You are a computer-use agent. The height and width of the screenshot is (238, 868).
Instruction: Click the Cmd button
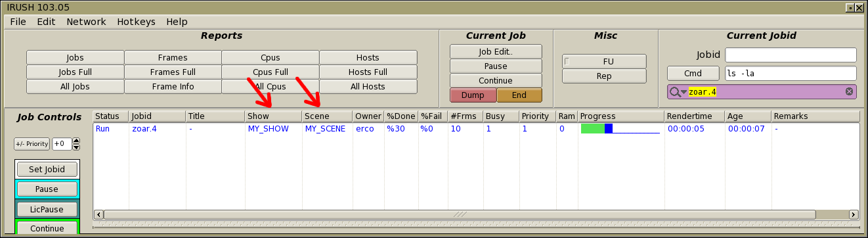click(x=693, y=74)
